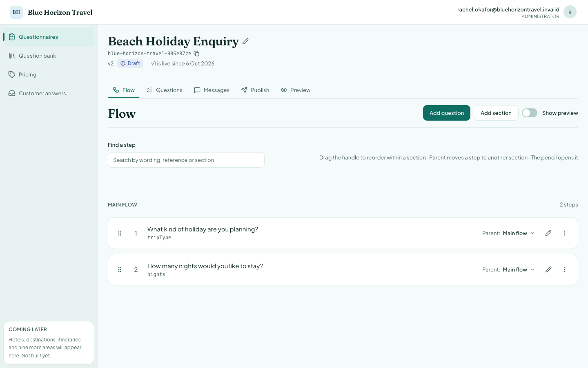Grab the drag handle for the nights step
The width and height of the screenshot is (588, 368).
[x=120, y=269]
